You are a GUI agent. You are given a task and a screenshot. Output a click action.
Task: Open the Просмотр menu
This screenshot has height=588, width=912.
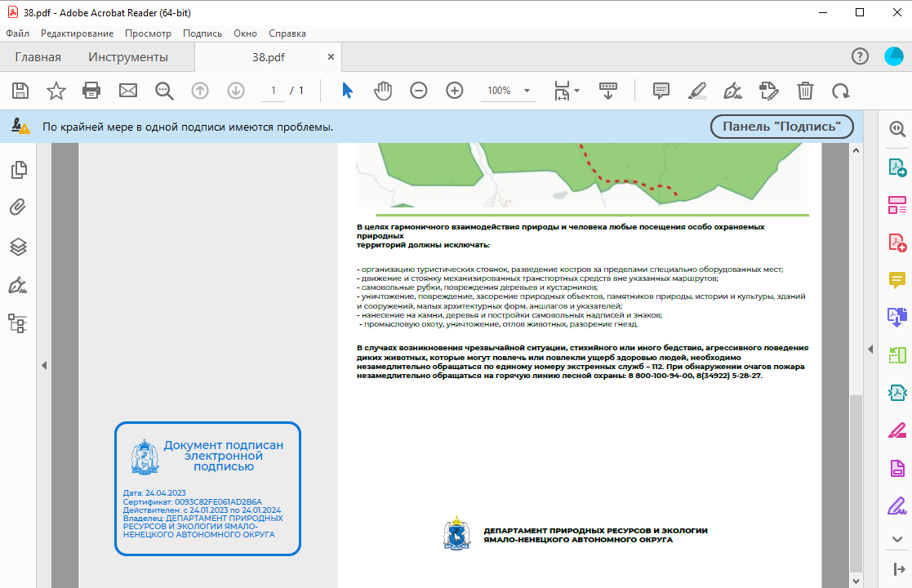click(148, 33)
